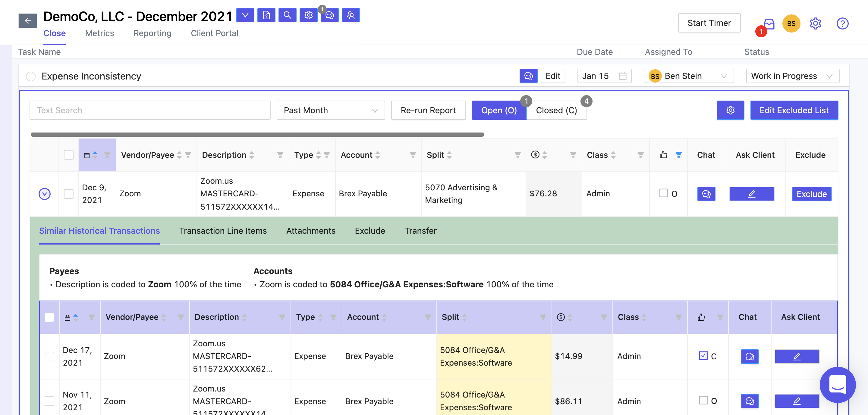868x415 pixels.
Task: Open the Attachments tab
Action: pyautogui.click(x=311, y=231)
